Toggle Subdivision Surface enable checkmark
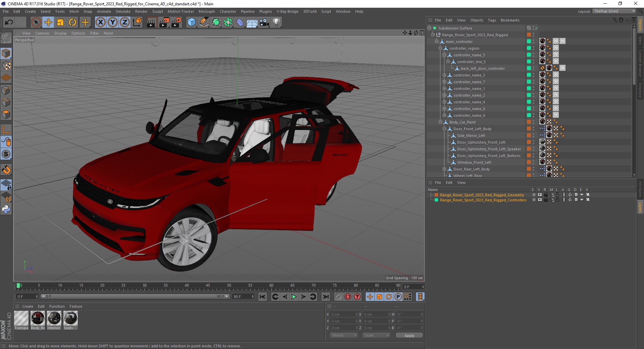 pyautogui.click(x=536, y=28)
